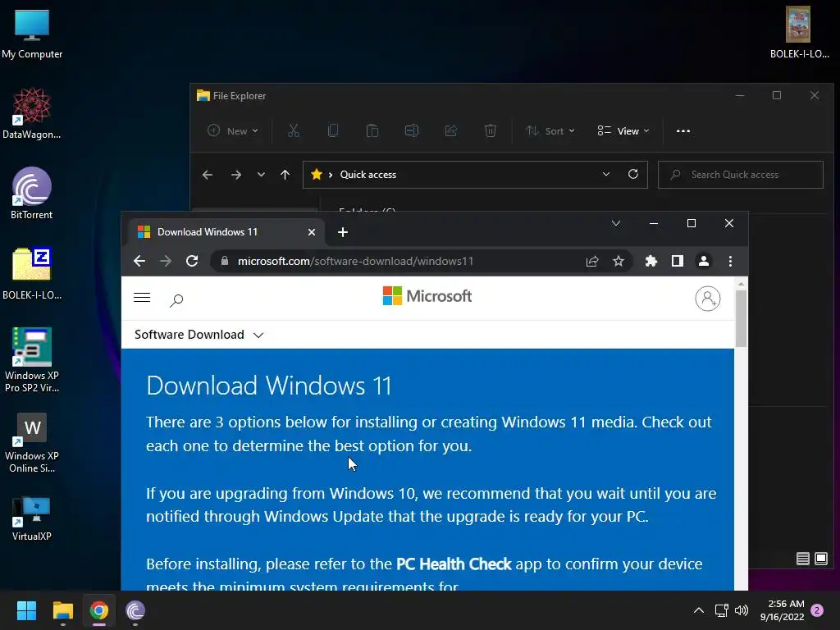The width and height of the screenshot is (840, 630).
Task: Reload the Microsoft download page
Action: (192, 261)
